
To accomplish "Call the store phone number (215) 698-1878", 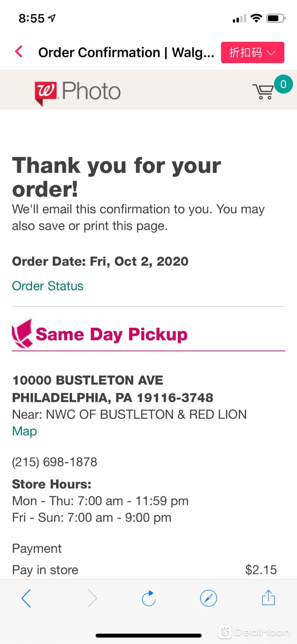I will 55,462.
